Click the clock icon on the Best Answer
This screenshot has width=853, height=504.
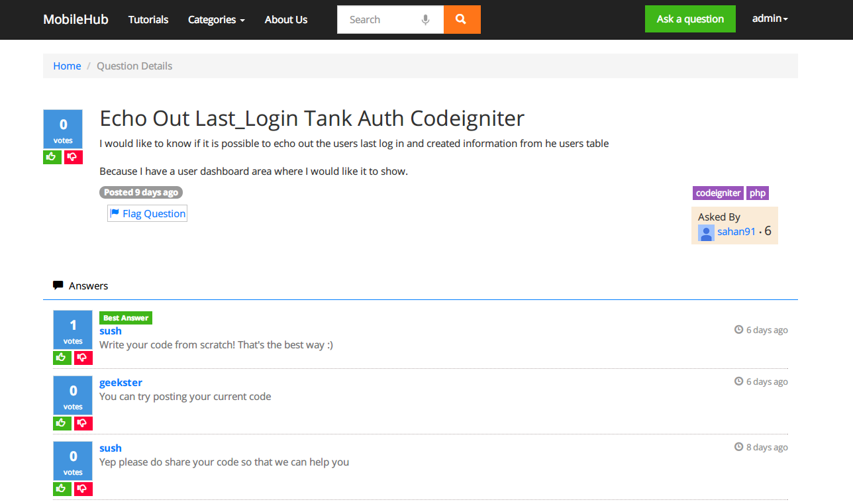tap(739, 329)
